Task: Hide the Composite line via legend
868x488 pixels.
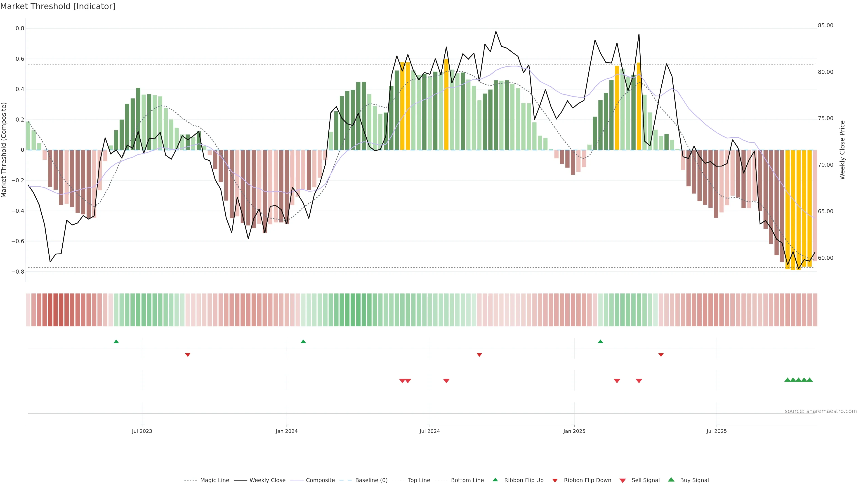Action: click(x=320, y=480)
